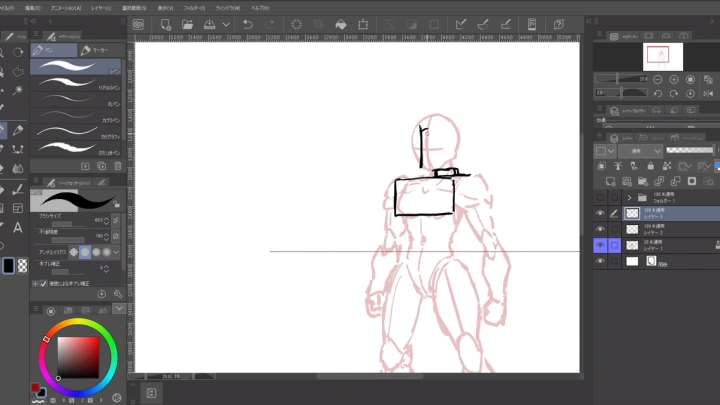The image size is (720, 405).
Task: Select the Pen sub tool group tab
Action: [54, 50]
